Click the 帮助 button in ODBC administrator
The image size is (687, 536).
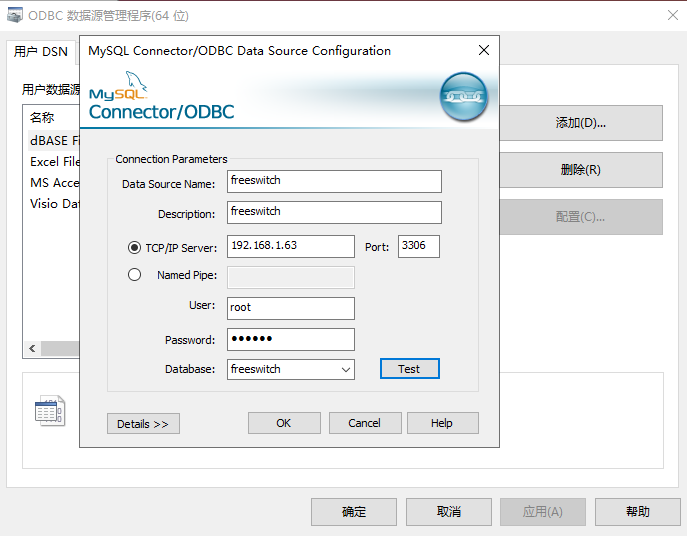pos(638,511)
